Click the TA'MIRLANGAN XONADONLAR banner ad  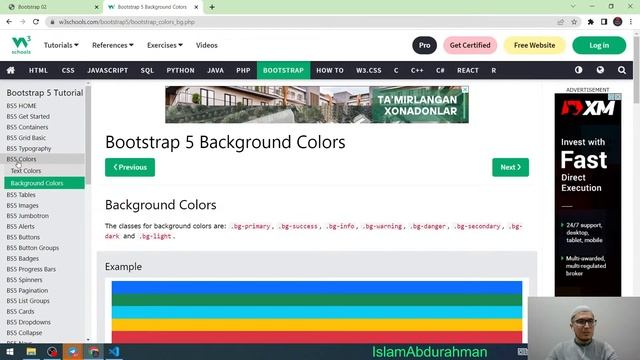tap(317, 104)
